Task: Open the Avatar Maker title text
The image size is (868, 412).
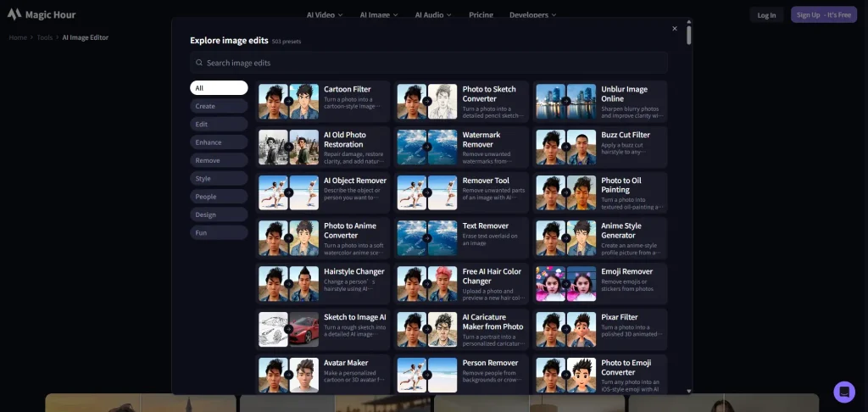Action: [346, 363]
